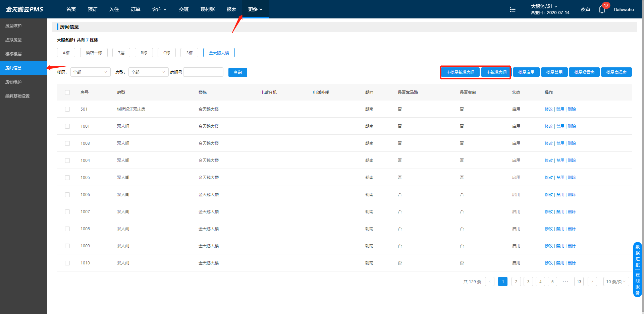Tick room 1007's checkbox
The width and height of the screenshot is (644, 314).
[67, 212]
